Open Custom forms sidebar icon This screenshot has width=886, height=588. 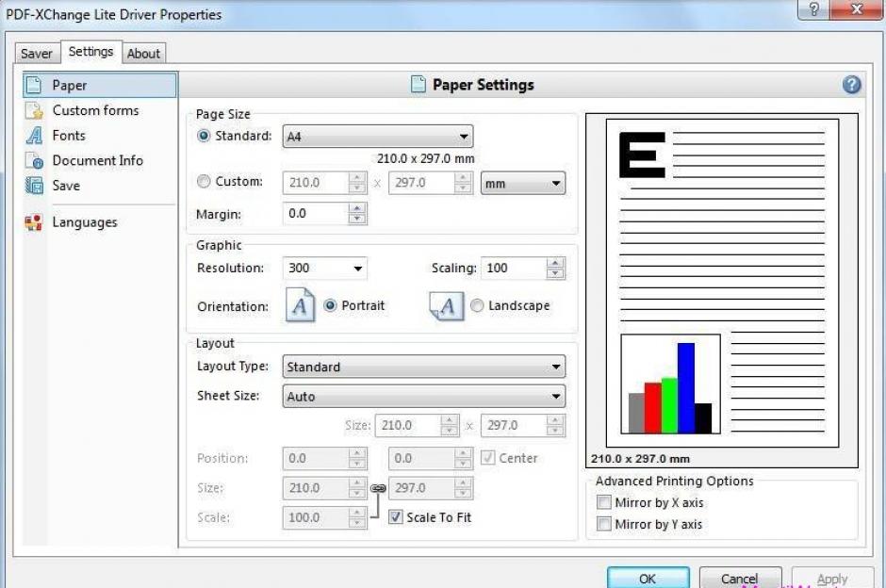pos(34,111)
